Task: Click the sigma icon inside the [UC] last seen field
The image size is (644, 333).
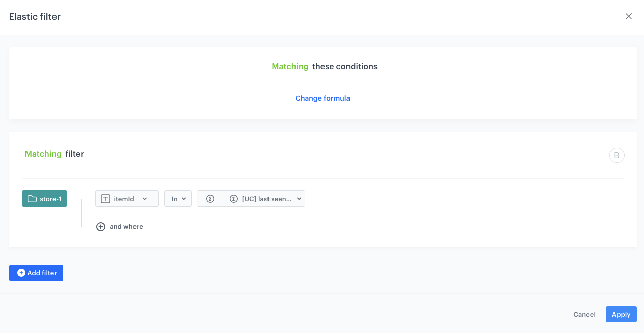Action: (234, 199)
